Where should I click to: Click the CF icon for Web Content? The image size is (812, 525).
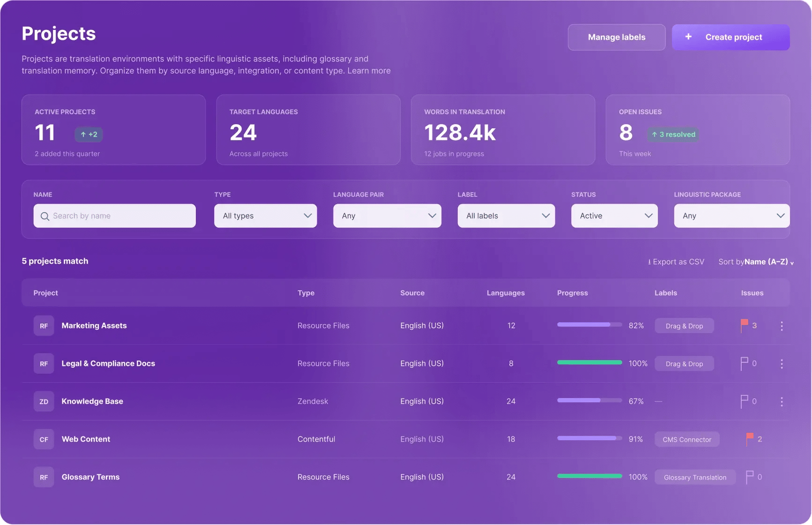(x=44, y=440)
